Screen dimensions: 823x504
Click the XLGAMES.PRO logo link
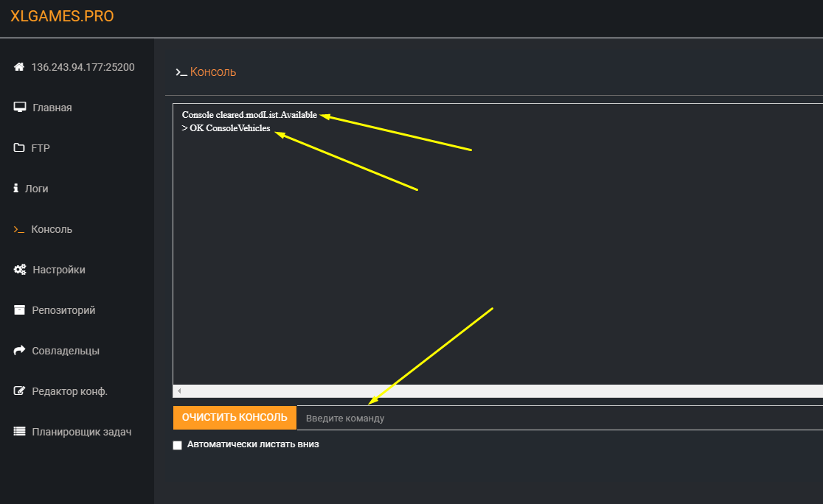(62, 16)
